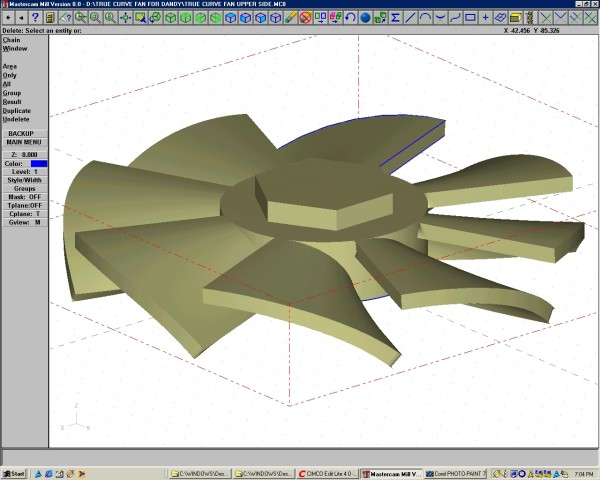Click the arc creation toolbar icon
Image resolution: width=600 pixels, height=480 pixels.
pos(425,17)
